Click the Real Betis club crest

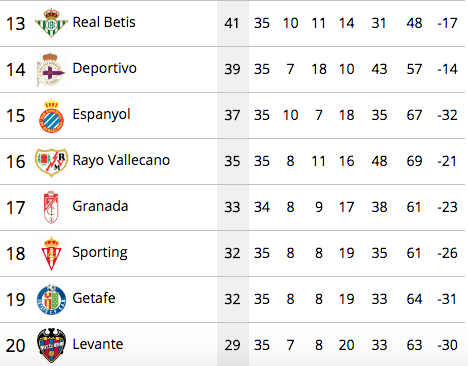[51, 23]
